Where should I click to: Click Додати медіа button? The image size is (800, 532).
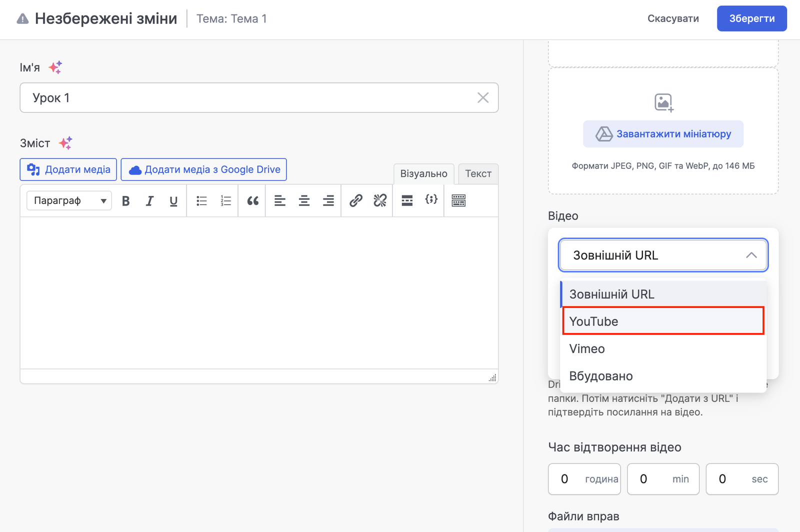pos(68,169)
